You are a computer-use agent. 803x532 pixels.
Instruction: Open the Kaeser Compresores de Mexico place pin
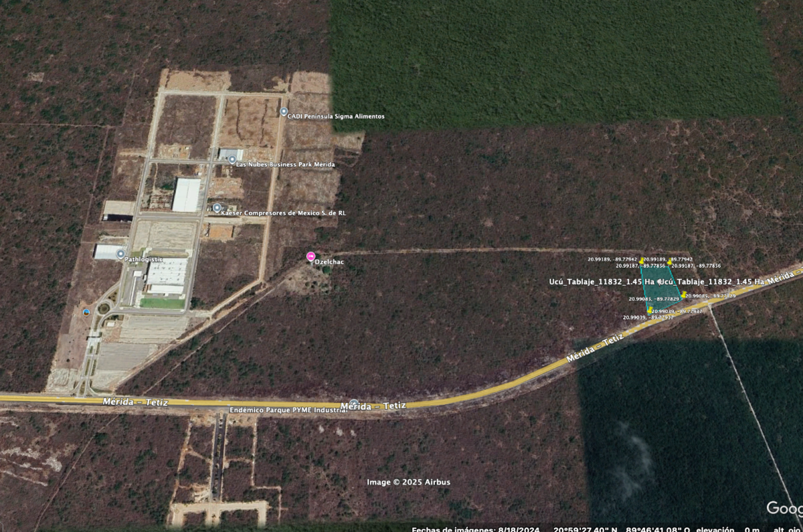[217, 208]
